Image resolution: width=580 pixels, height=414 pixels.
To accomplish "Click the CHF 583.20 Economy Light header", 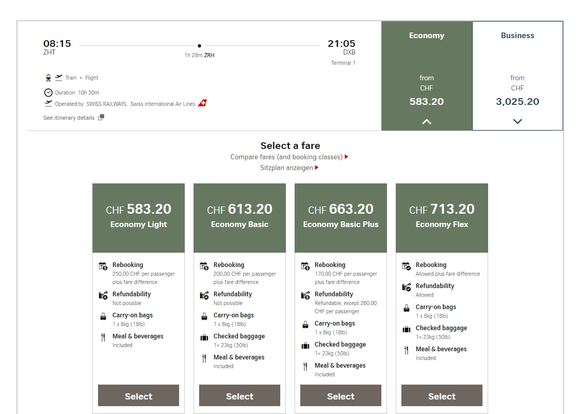I will pos(138,218).
